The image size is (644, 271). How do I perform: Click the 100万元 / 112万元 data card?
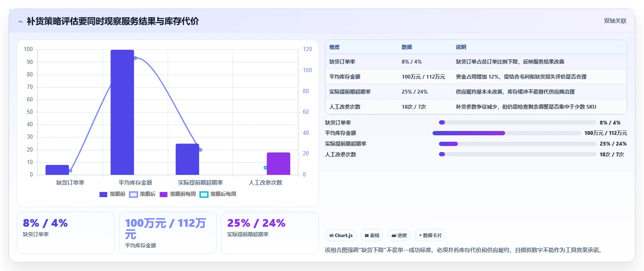point(168,232)
